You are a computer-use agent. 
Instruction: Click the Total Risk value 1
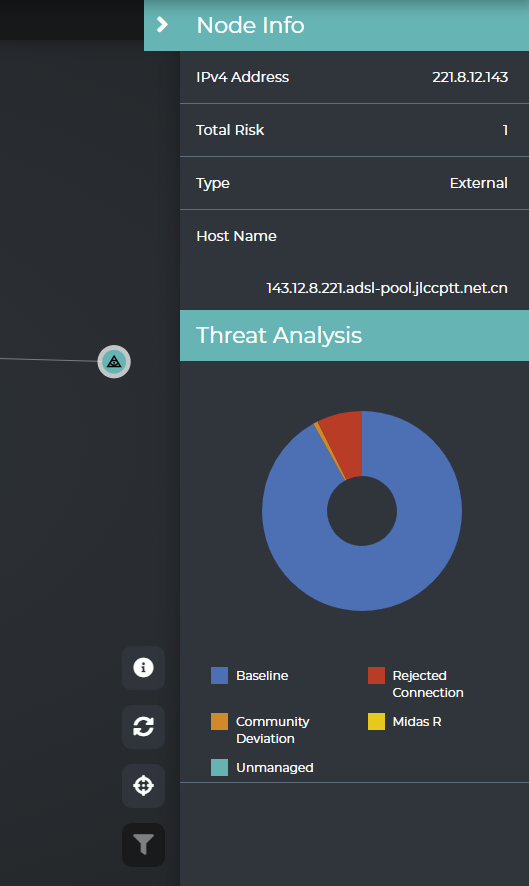505,130
